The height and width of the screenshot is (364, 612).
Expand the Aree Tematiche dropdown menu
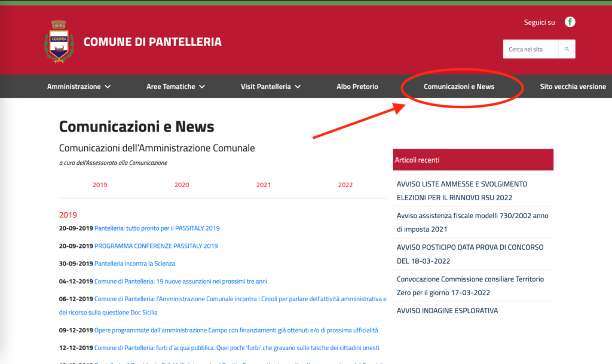pos(176,87)
